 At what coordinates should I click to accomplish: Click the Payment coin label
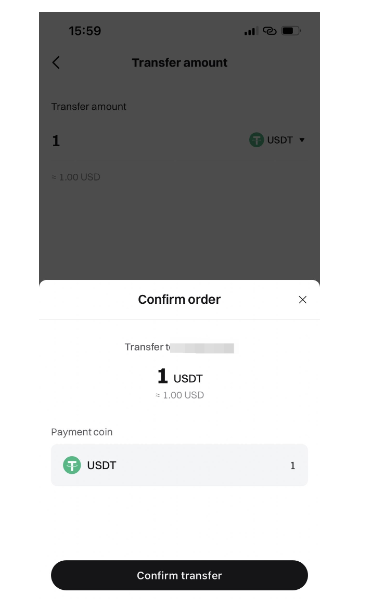(82, 432)
